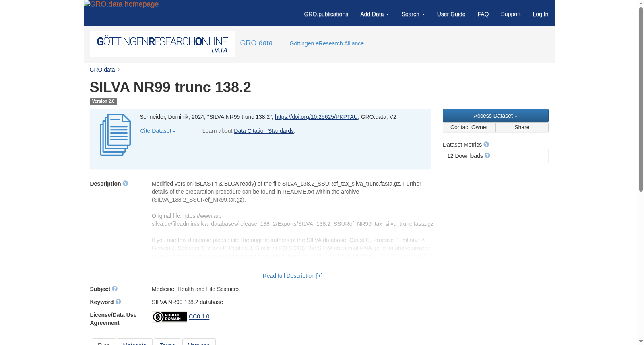Expand the Add Data dropdown menu
Screen dimensions: 644x345
pyautogui.click(x=375, y=14)
